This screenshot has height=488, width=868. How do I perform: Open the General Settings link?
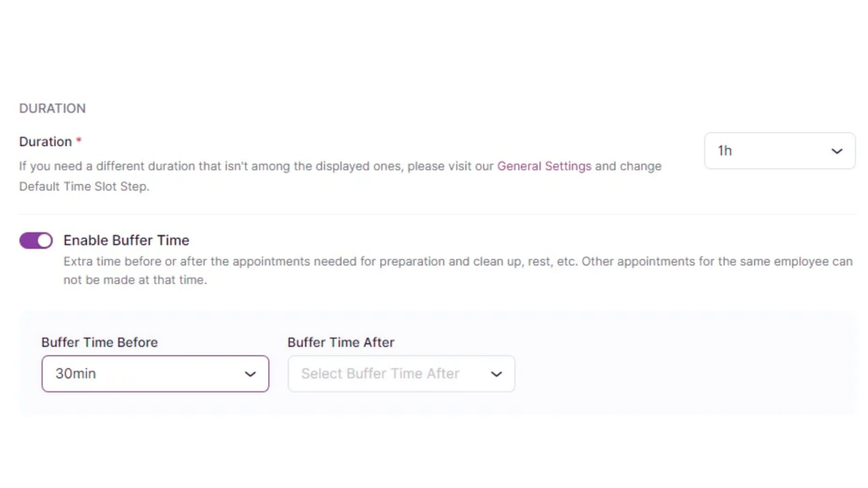pyautogui.click(x=544, y=166)
